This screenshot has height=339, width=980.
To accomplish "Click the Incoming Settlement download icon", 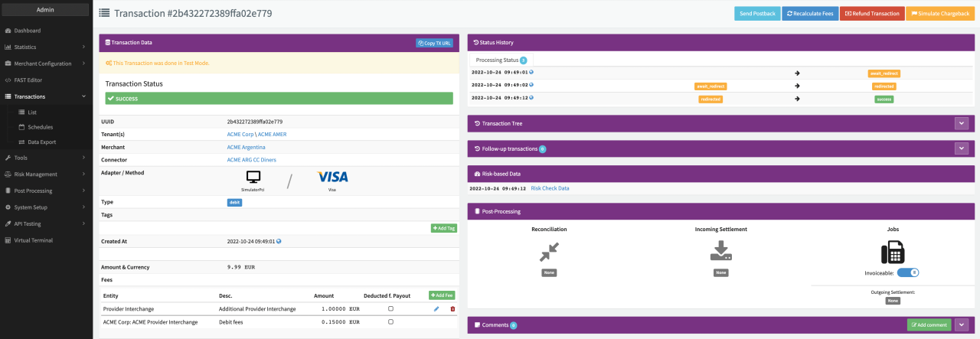I will tap(721, 251).
